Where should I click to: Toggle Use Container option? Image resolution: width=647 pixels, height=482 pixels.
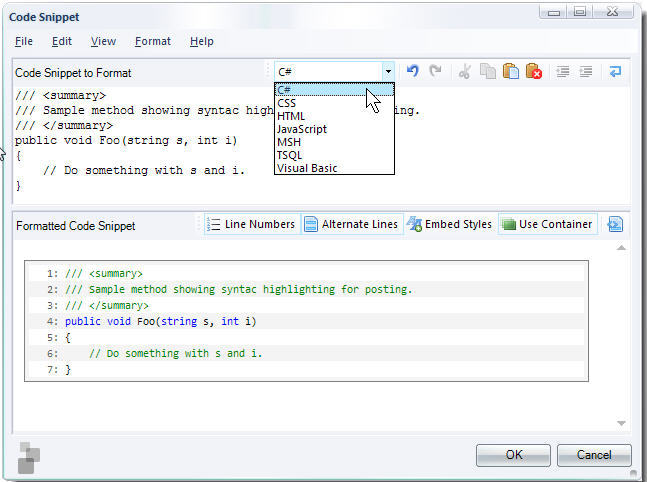tap(548, 224)
